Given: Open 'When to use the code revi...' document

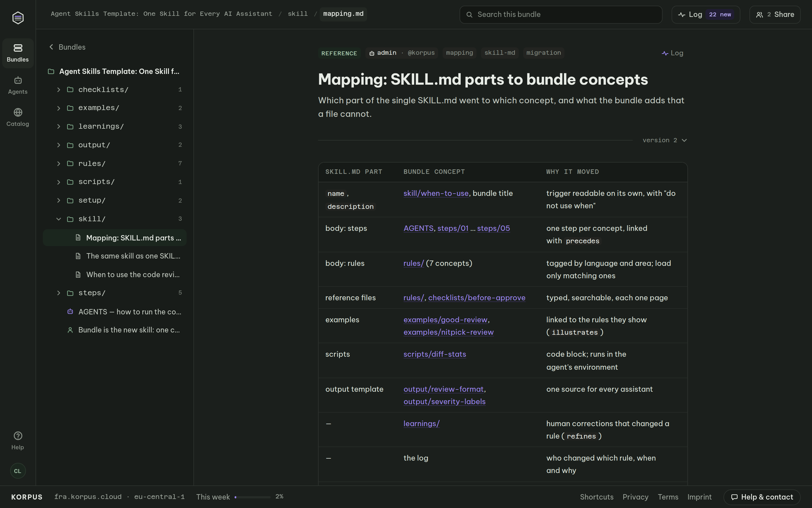Looking at the screenshot, I should pyautogui.click(x=115, y=275).
